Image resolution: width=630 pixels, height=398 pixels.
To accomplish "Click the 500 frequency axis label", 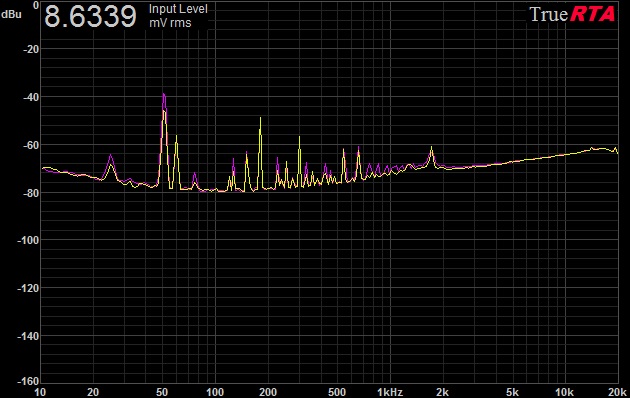I will coord(337,392).
